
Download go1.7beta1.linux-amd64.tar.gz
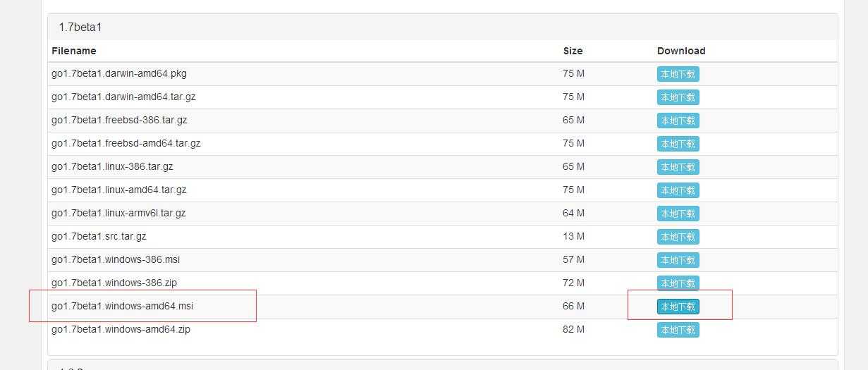click(678, 190)
